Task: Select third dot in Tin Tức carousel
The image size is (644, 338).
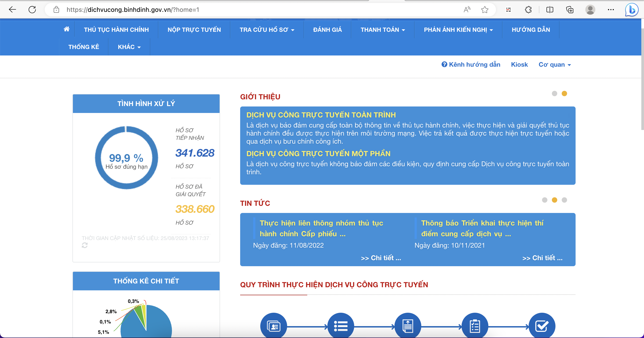Action: pos(564,200)
